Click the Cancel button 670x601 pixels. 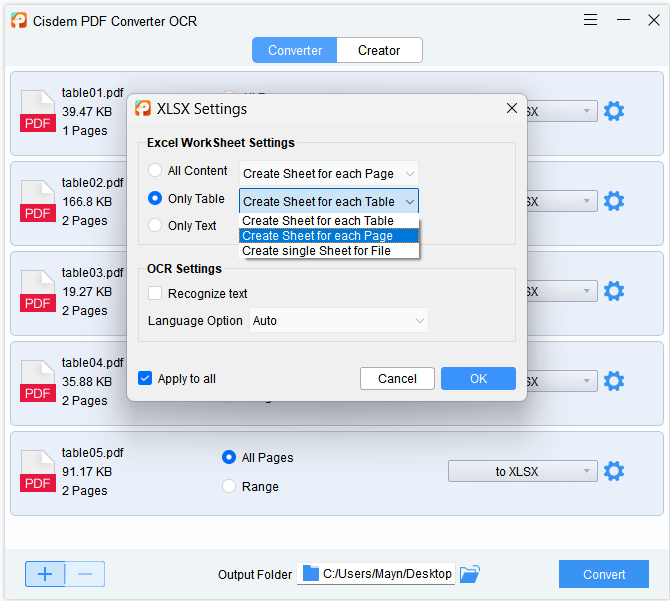[397, 378]
